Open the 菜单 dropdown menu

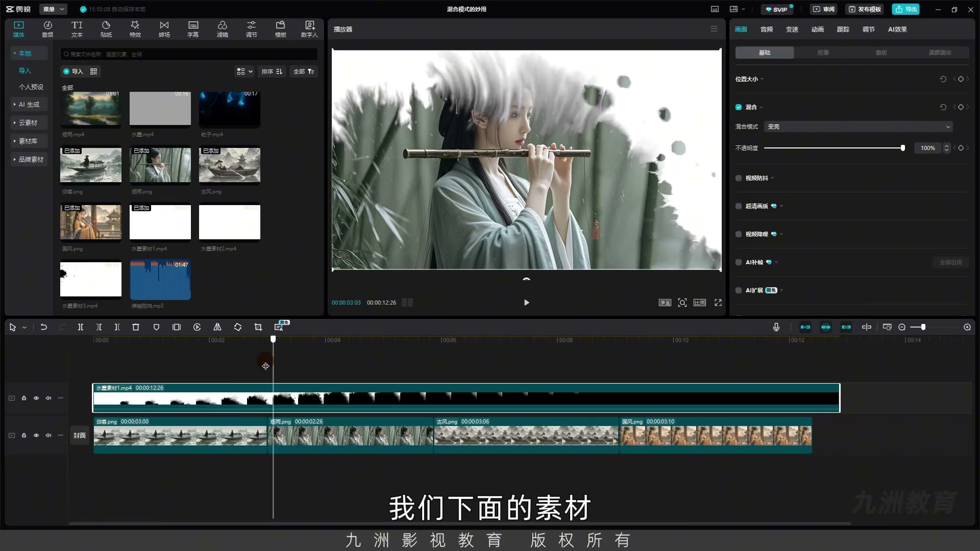point(53,9)
